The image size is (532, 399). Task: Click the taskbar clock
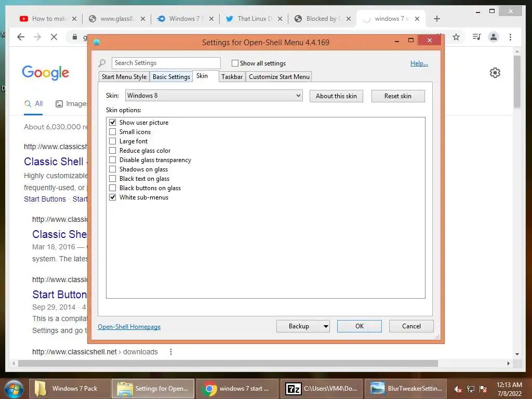pyautogui.click(x=509, y=389)
